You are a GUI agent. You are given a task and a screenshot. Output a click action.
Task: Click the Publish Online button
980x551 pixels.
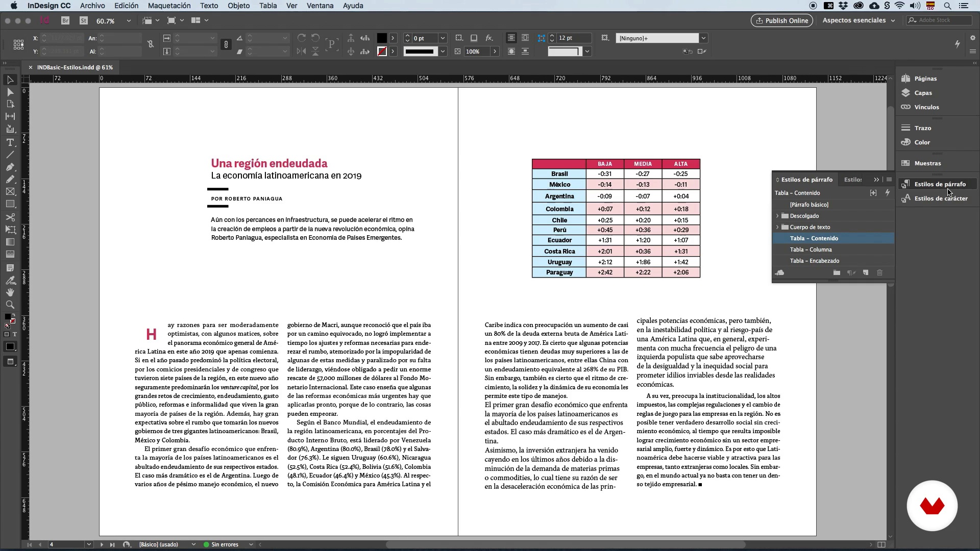pos(781,20)
